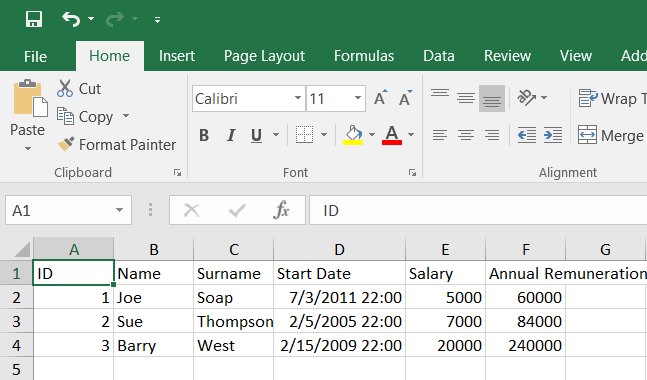Open the Page Layout tab

coord(264,56)
